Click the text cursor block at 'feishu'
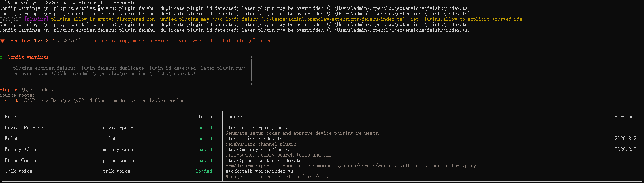 point(99,8)
